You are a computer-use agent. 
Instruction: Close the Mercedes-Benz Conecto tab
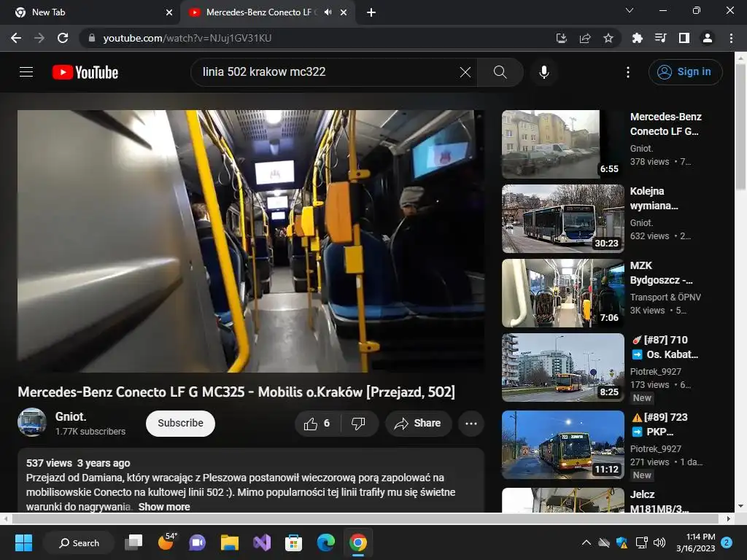tap(344, 12)
